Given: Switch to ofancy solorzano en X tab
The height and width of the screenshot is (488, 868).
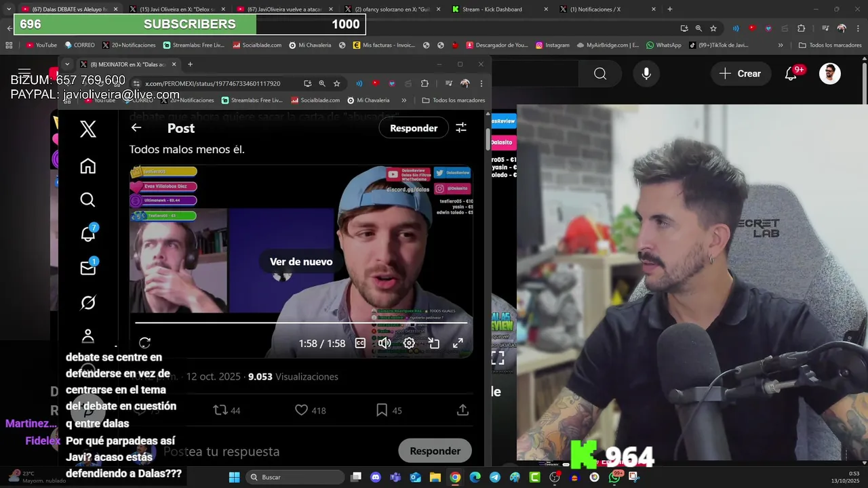Looking at the screenshot, I should click(391, 9).
